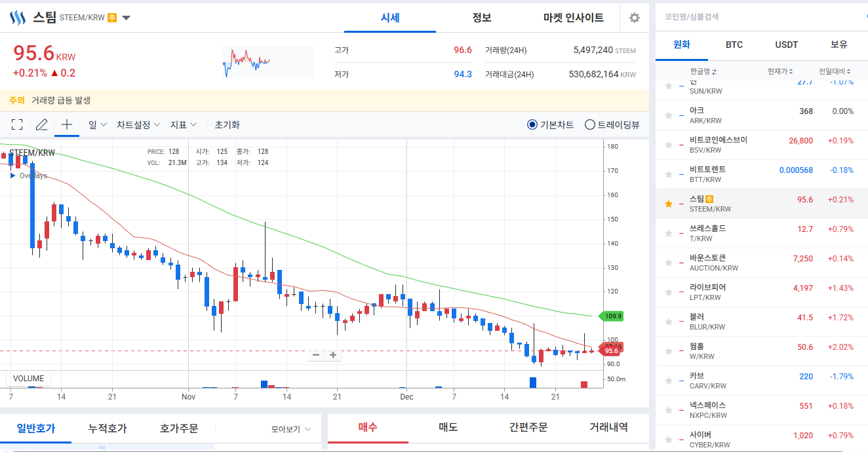The image size is (868, 452).
Task: Open the 매도 sell tab
Action: [448, 428]
